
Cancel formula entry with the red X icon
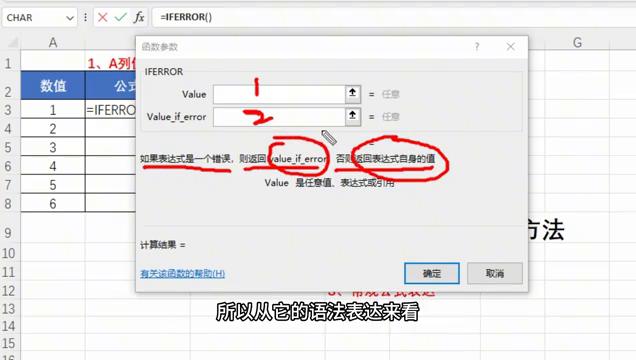[103, 17]
